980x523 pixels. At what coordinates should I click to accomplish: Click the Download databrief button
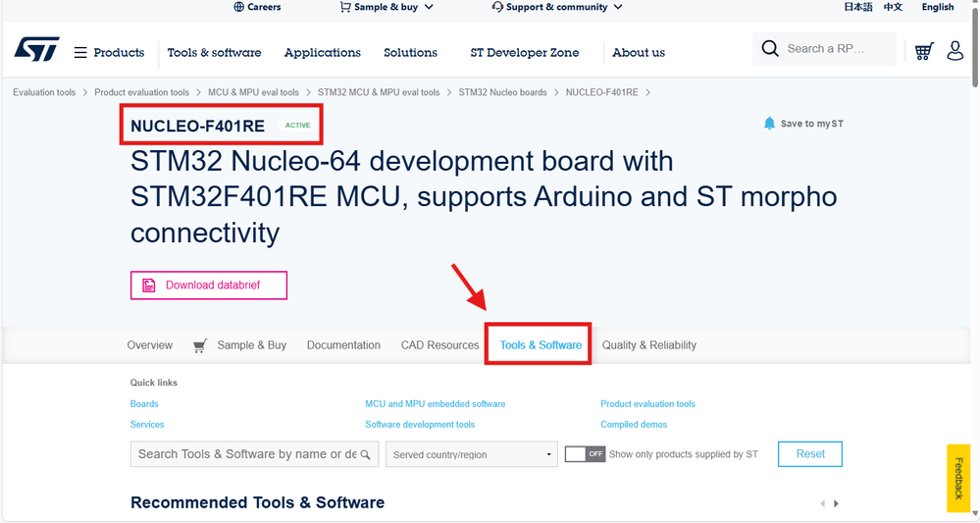click(209, 285)
